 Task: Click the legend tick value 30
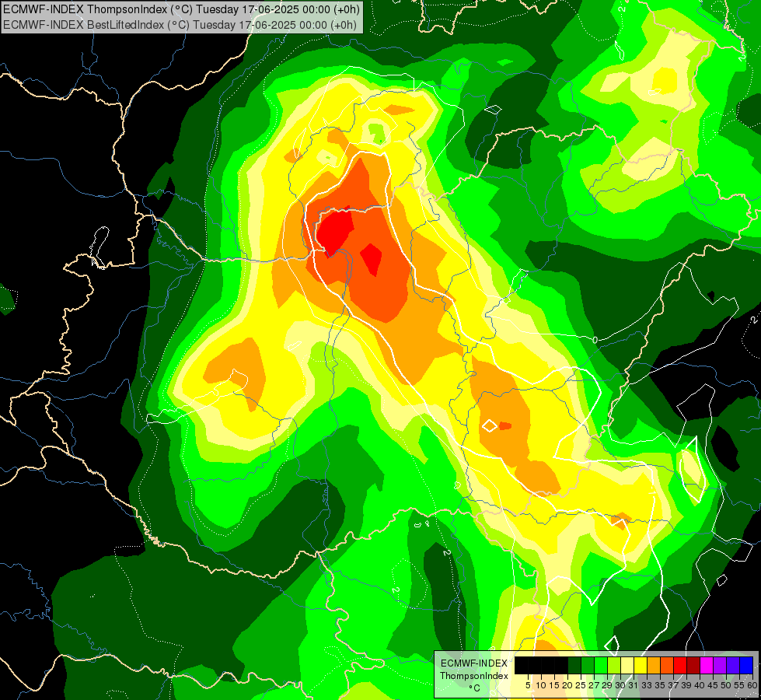621,685
